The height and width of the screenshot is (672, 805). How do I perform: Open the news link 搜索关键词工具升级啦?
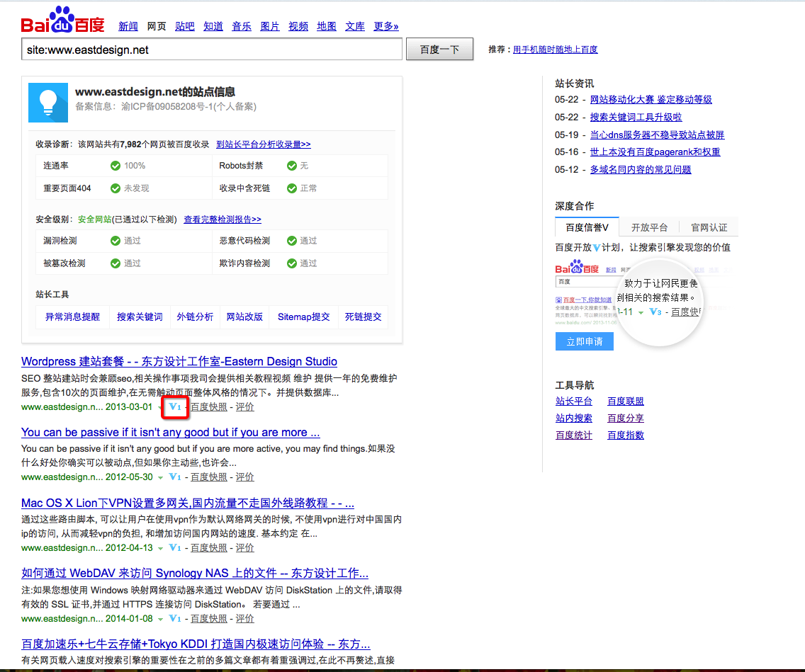(x=636, y=117)
